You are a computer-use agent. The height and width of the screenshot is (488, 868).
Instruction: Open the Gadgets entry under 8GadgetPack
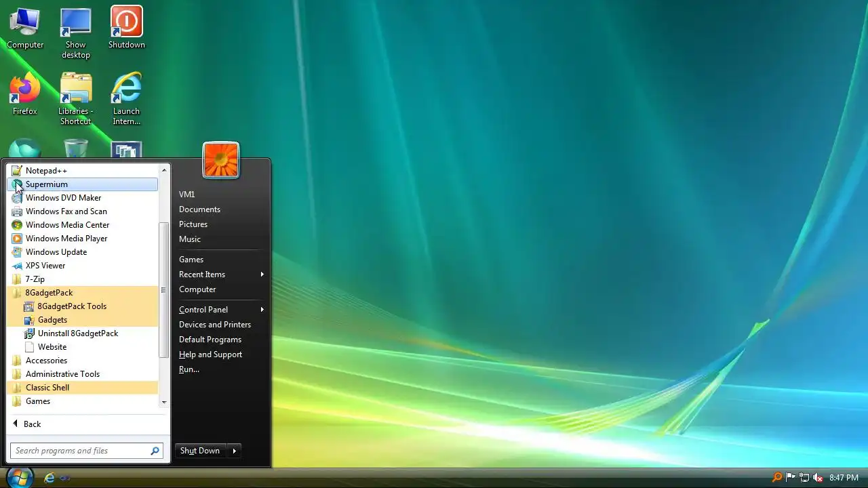(x=82, y=320)
